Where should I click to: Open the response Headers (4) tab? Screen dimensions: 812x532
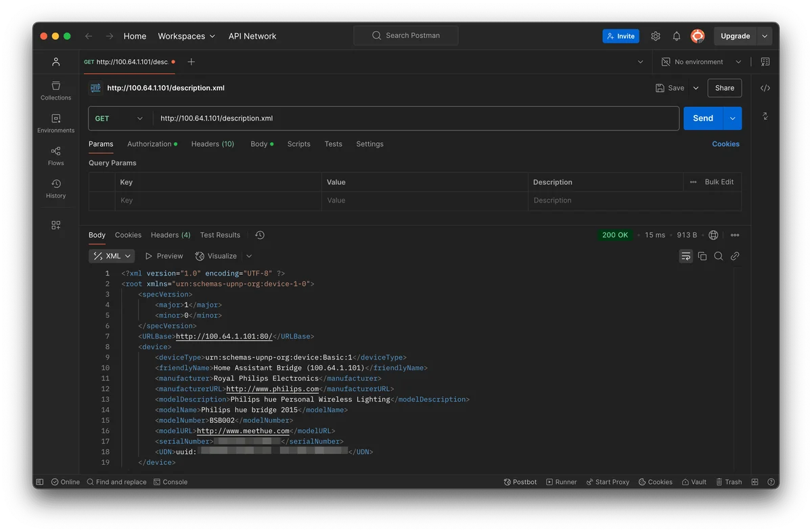[171, 235]
